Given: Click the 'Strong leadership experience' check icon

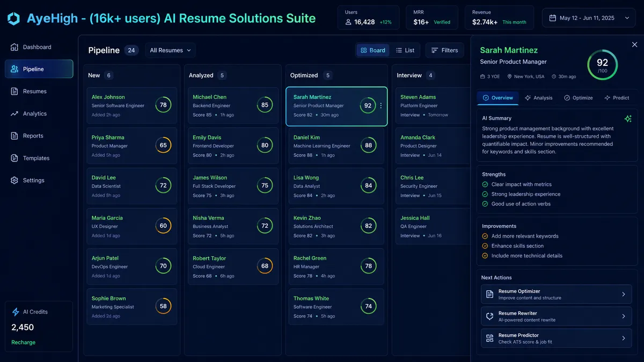Looking at the screenshot, I should click(x=485, y=194).
